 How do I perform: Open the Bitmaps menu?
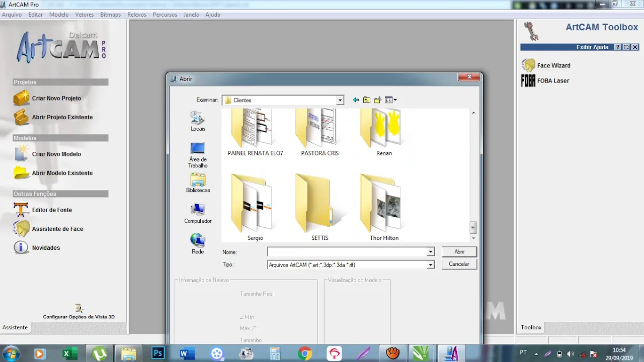coord(111,15)
